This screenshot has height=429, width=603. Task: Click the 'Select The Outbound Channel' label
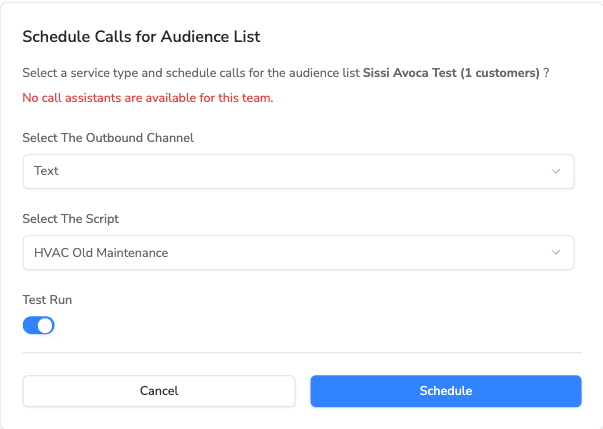(108, 138)
